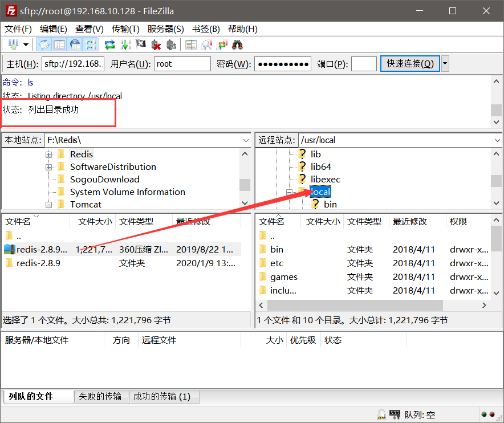Open the 编辑(E) menu
Screen dimensions: 504x423
(x=54, y=29)
